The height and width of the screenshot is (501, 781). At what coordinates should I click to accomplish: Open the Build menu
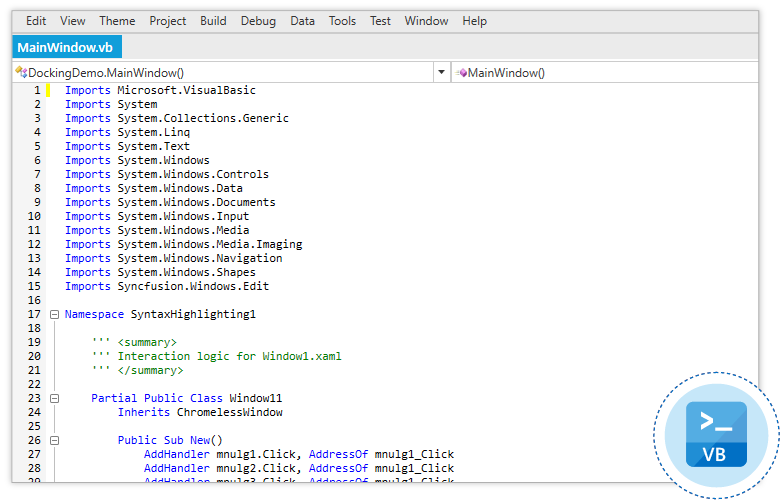(213, 21)
